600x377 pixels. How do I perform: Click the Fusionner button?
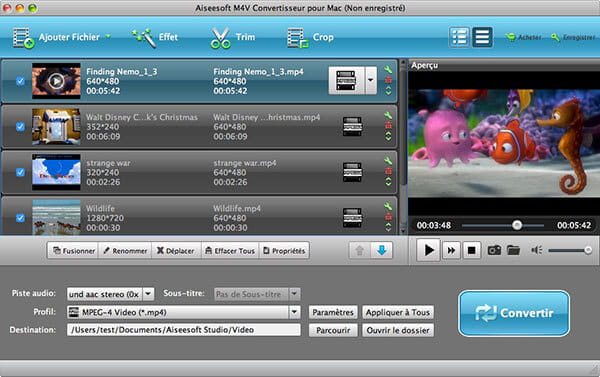(73, 251)
